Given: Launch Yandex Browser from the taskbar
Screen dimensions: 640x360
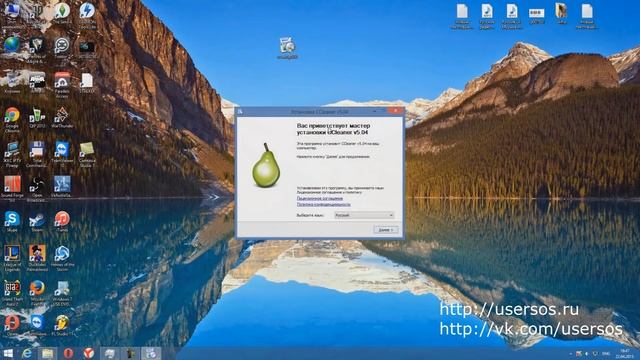Looking at the screenshot, I should tap(89, 353).
